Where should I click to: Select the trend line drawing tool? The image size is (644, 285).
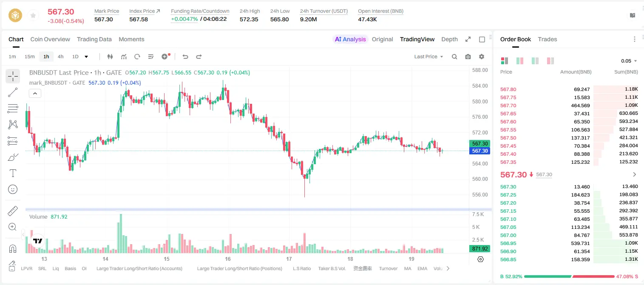point(13,92)
